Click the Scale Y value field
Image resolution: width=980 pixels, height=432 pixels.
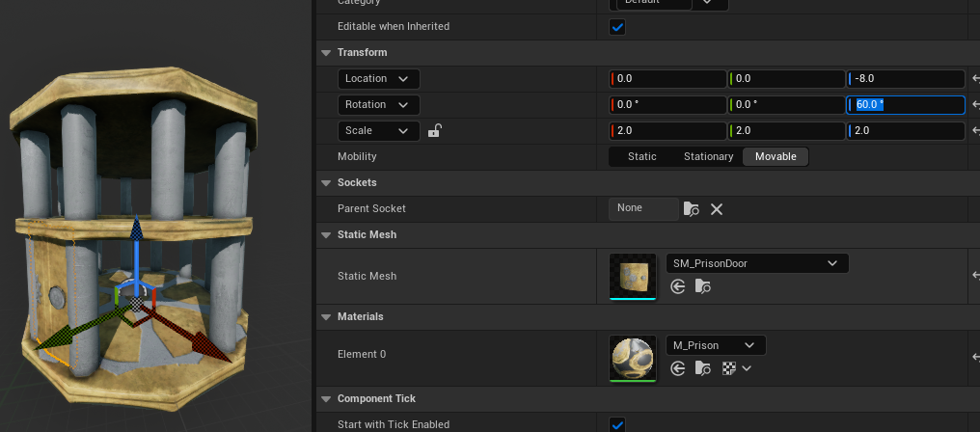(x=786, y=131)
